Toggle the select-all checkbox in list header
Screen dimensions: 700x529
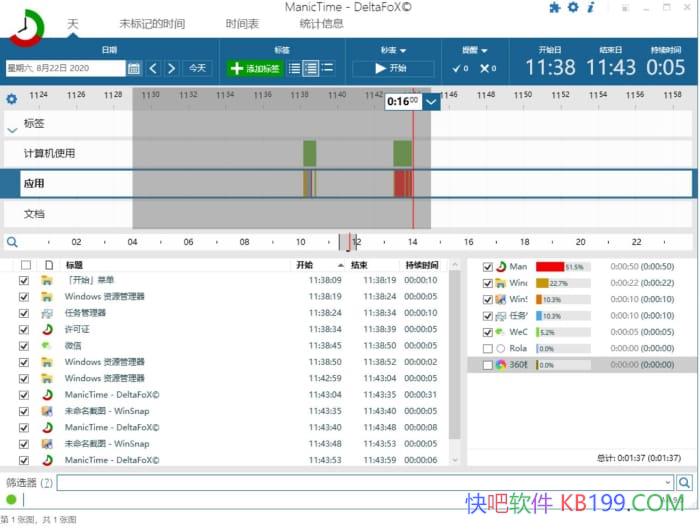pyautogui.click(x=25, y=265)
